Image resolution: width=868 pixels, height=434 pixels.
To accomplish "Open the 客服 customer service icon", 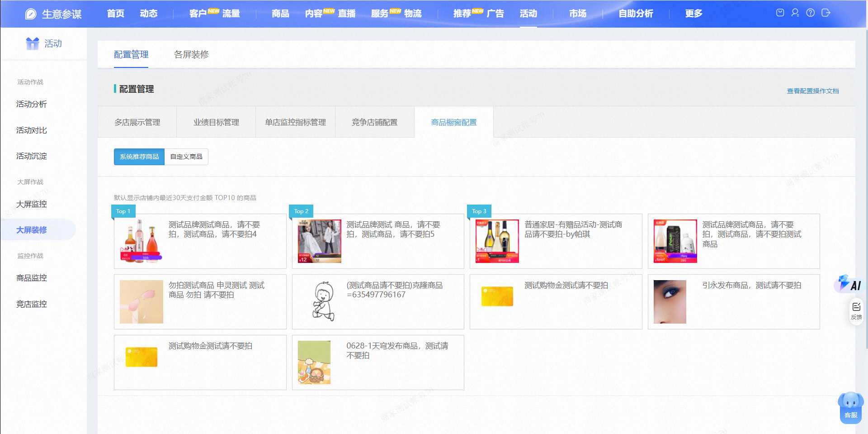I will click(851, 407).
